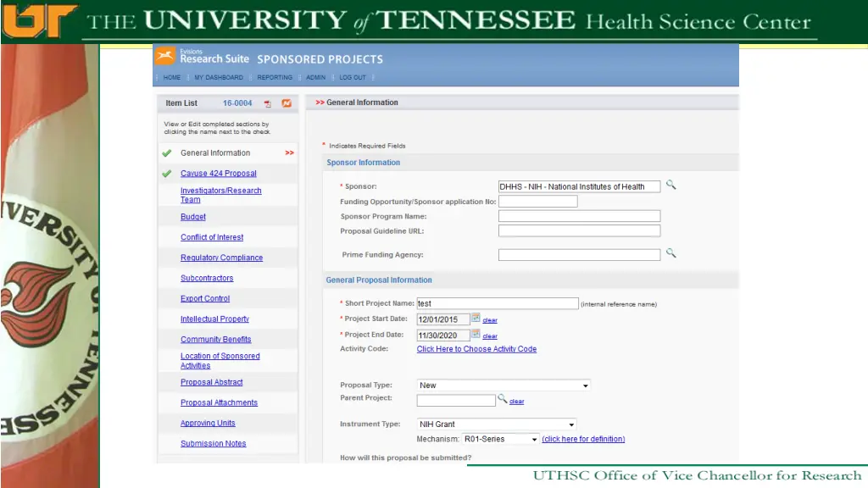Open the Conflict of Interest section
This screenshot has width=868, height=488.
[x=211, y=237]
